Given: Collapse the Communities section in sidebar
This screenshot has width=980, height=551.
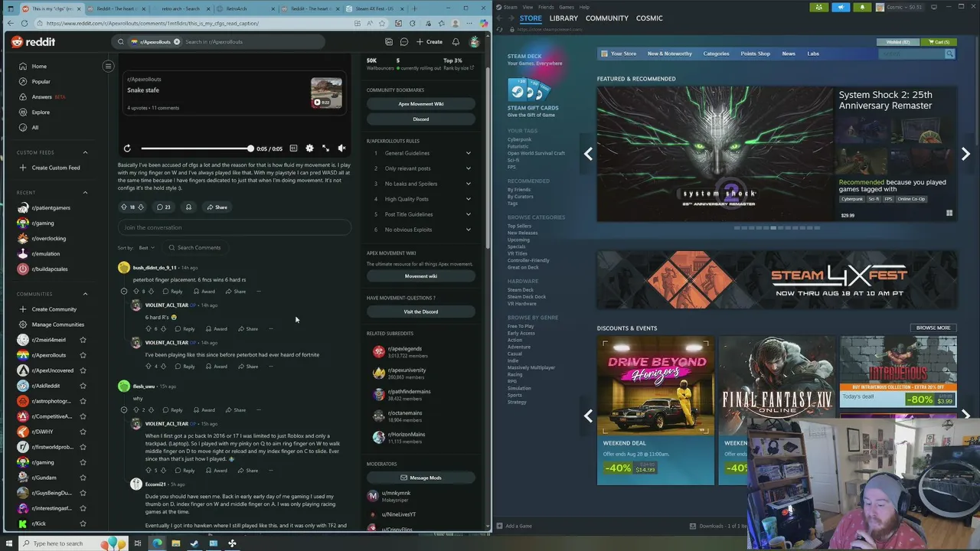Looking at the screenshot, I should 85,294.
